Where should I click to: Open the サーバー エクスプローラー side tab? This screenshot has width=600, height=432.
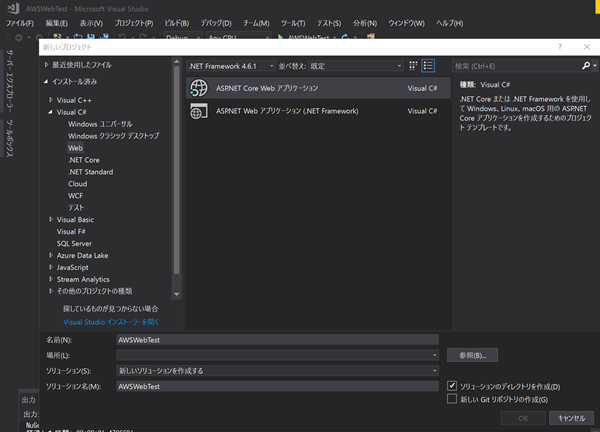tap(10, 81)
